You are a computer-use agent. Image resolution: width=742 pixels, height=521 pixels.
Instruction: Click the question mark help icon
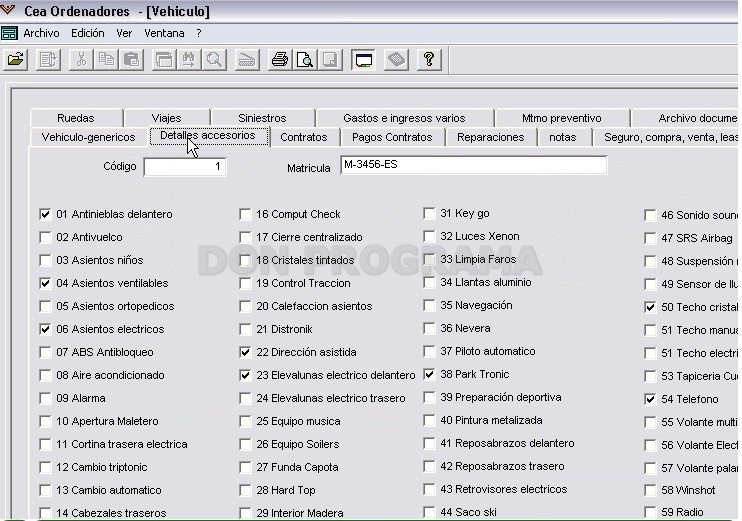tap(429, 60)
